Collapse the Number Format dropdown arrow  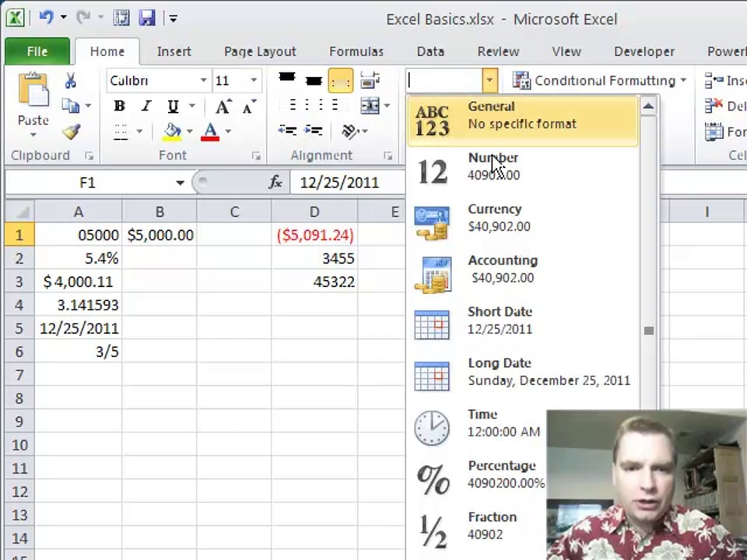(x=489, y=80)
